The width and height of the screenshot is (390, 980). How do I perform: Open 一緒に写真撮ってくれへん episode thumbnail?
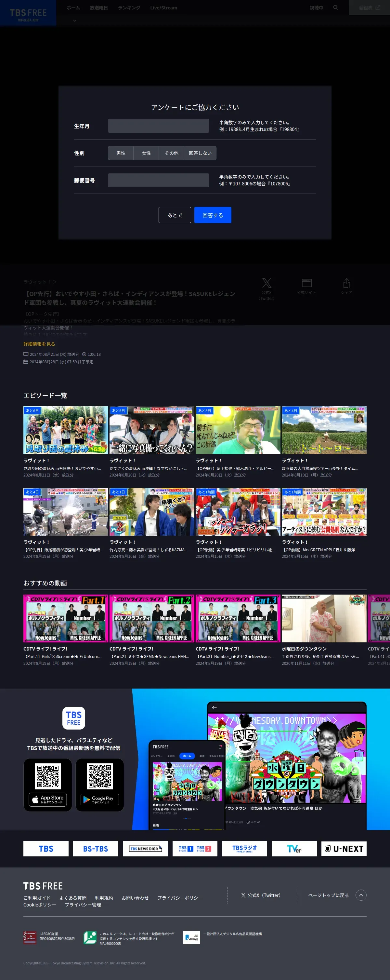click(x=152, y=430)
